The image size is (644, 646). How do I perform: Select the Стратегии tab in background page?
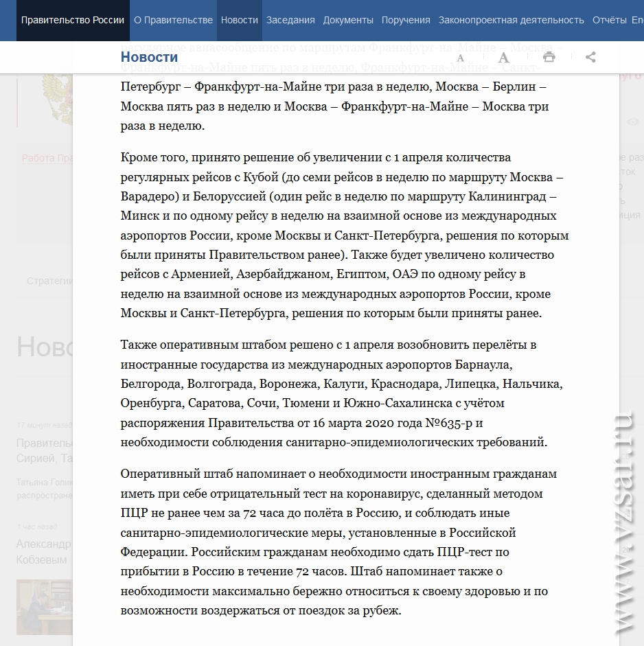coord(49,281)
